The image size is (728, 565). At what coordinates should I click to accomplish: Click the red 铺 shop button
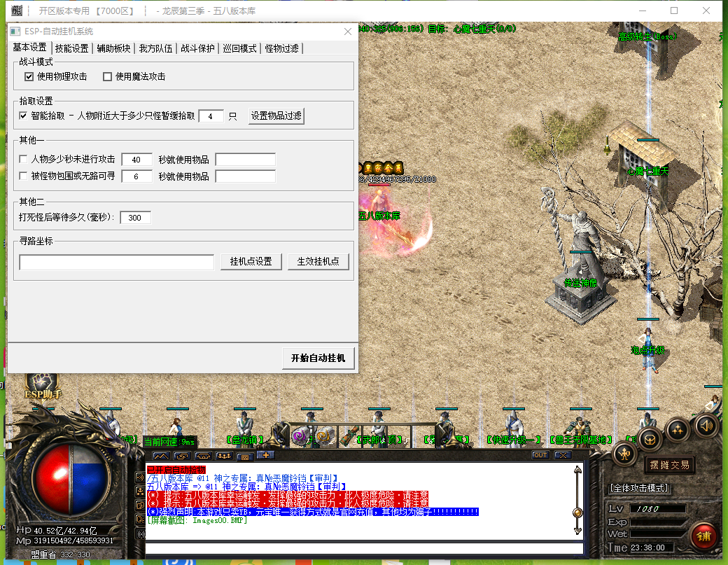(703, 536)
